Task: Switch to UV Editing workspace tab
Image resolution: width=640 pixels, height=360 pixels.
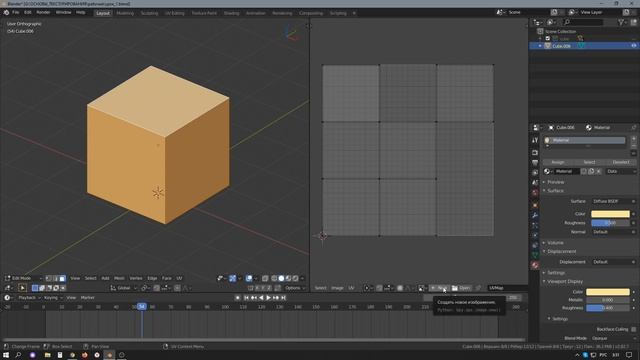Action: 174,13
